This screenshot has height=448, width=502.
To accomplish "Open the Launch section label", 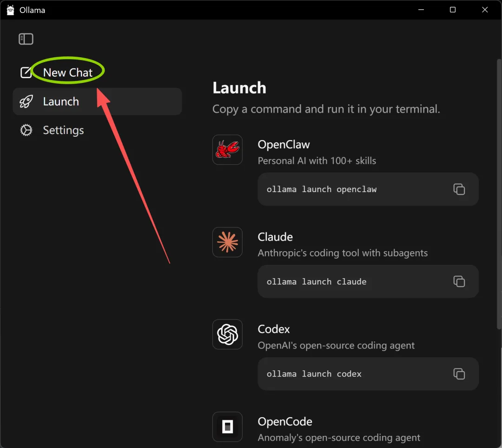I will (x=61, y=101).
